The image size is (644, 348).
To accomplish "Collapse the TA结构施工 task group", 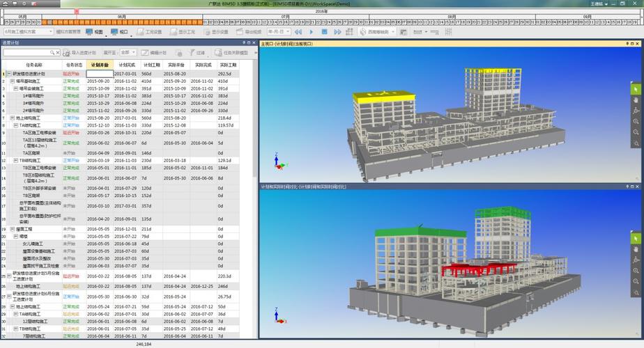I will click(x=16, y=125).
